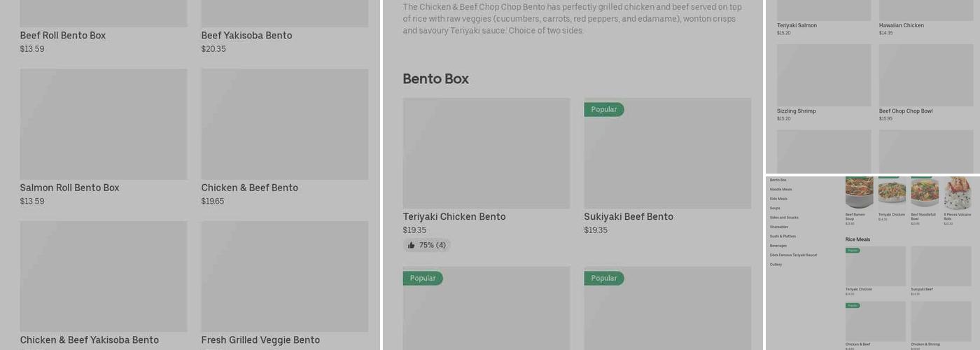Screen dimensions: 980x350
Task: Open the Teriyaki Chicken bowl photo
Action: tap(892, 193)
